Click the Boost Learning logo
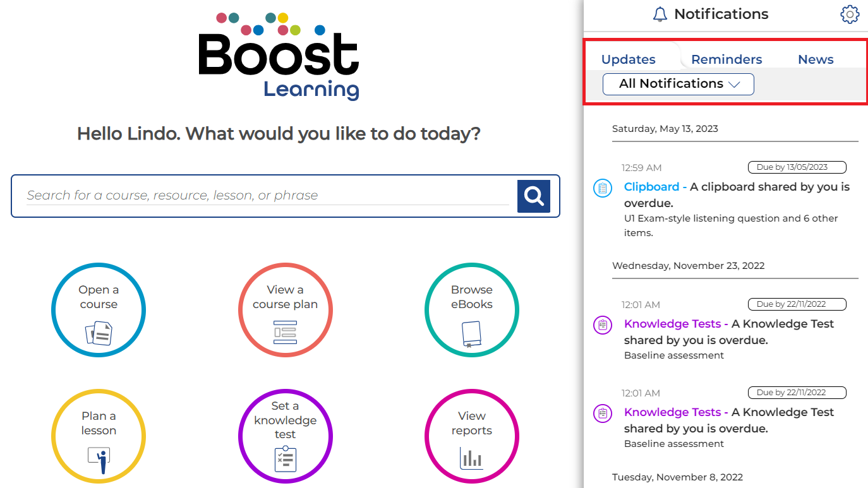868x488 pixels. click(279, 57)
